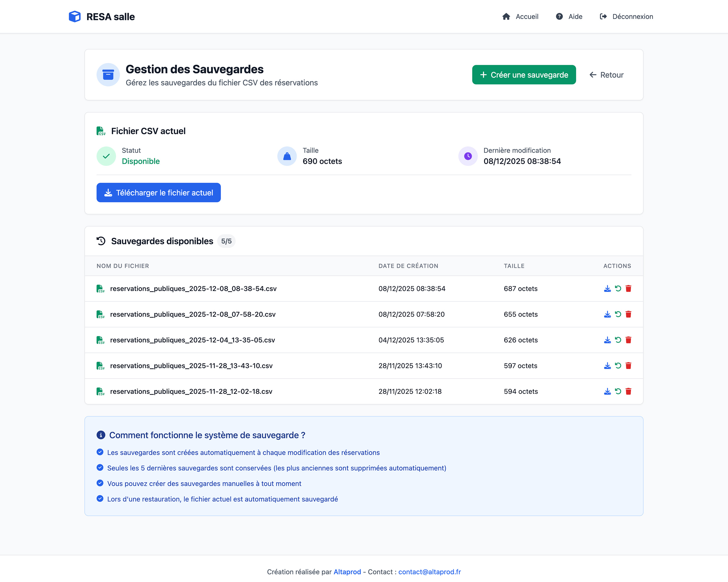Open the Aide menu item
Image resolution: width=728 pixels, height=582 pixels.
(569, 17)
